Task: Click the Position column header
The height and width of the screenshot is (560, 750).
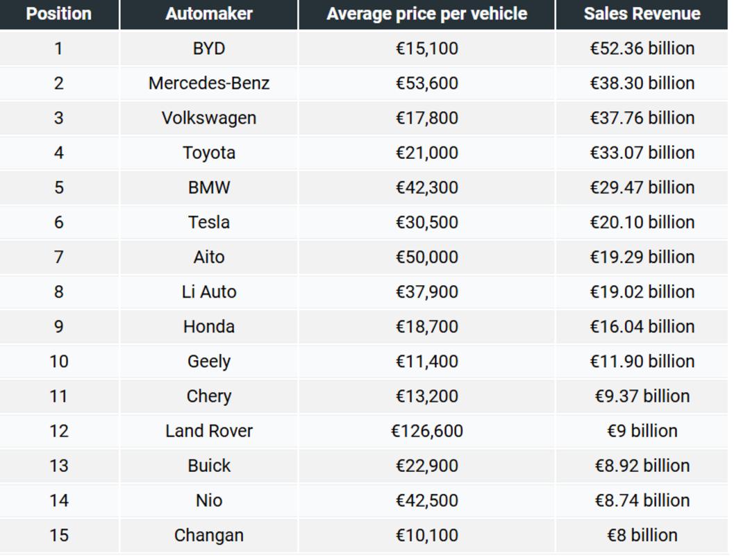Action: pos(59,14)
